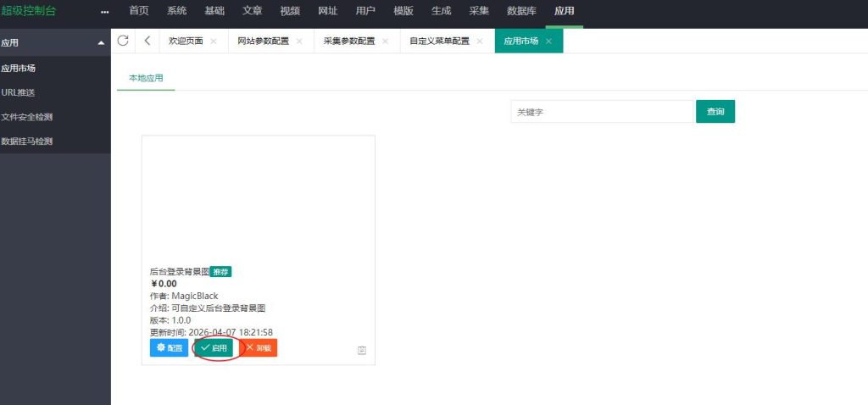Image resolution: width=868 pixels, height=405 pixels.
Task: Click the orange 卸载 button
Action: click(x=259, y=348)
